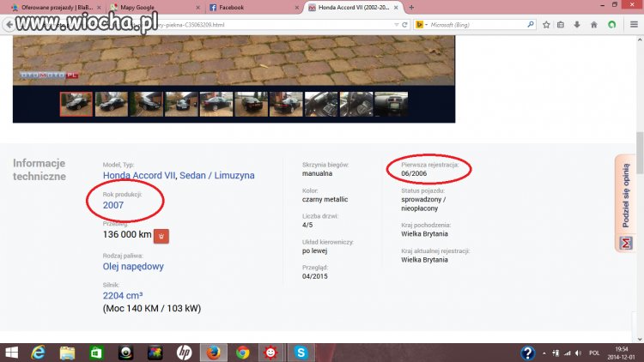Switch to the Oferowane przejazdy BlaBla tab

point(57,8)
